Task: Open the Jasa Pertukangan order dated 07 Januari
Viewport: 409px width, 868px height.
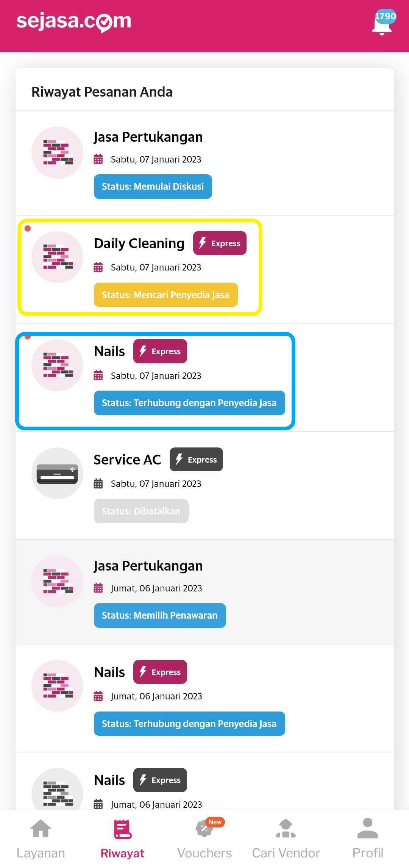Action: [x=148, y=137]
